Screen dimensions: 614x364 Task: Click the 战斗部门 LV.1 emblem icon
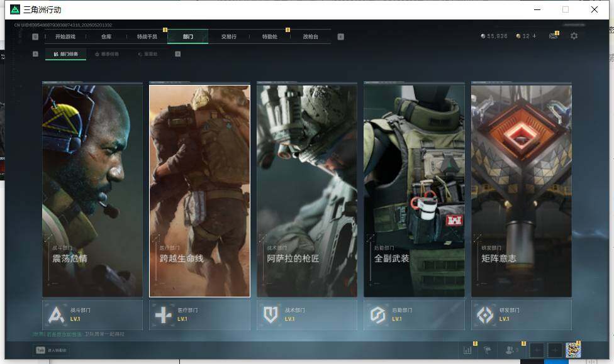[56, 315]
